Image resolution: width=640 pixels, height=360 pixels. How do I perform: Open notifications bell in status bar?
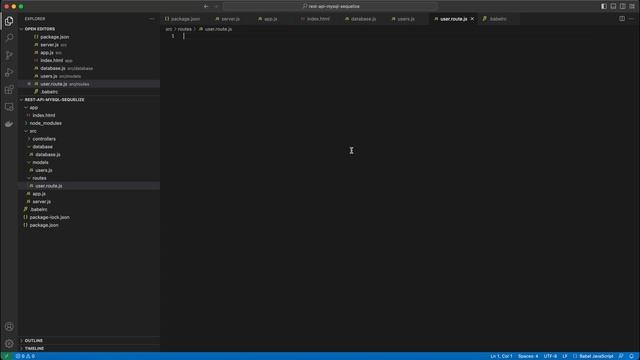pyautogui.click(x=631, y=356)
